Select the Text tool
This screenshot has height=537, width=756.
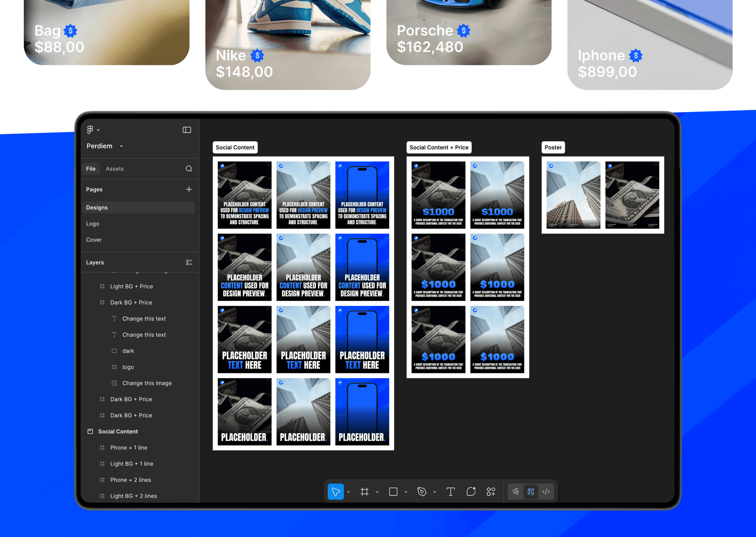click(451, 492)
